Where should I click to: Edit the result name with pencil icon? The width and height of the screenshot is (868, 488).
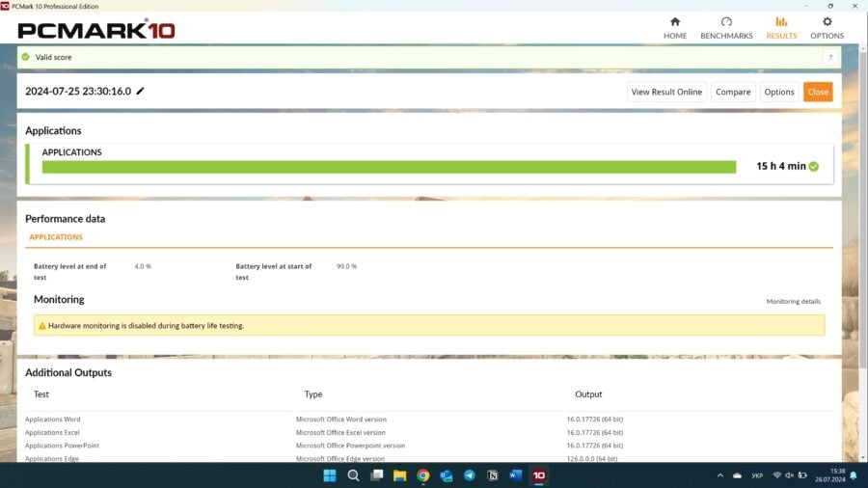(x=140, y=92)
